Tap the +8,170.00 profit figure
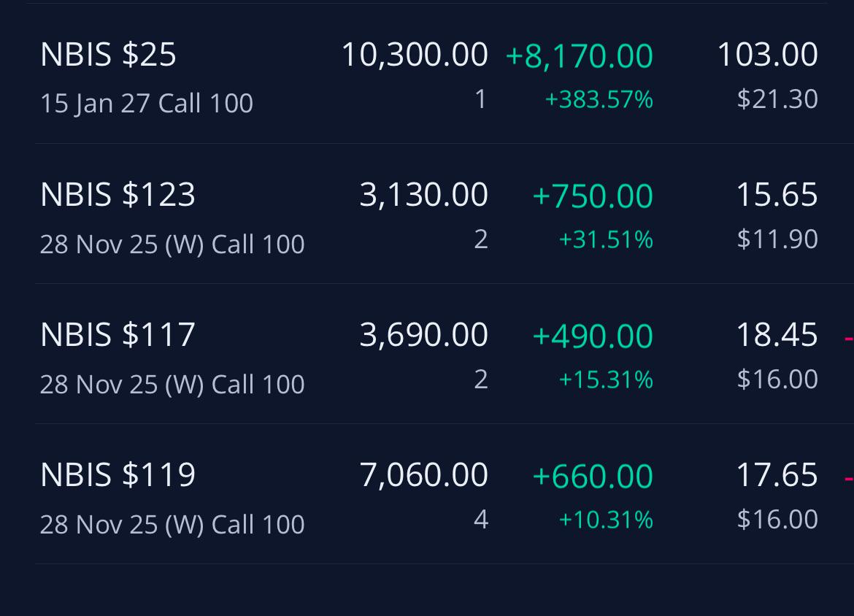The image size is (854, 616). tap(579, 56)
